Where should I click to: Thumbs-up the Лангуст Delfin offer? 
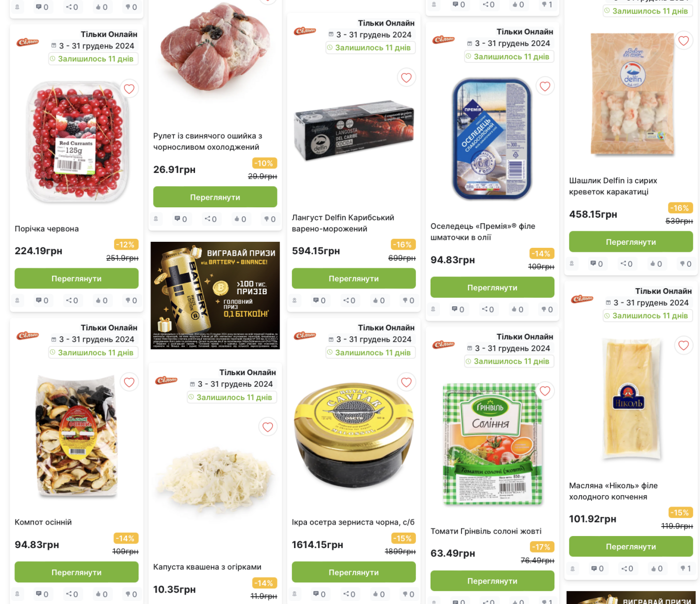pyautogui.click(x=379, y=300)
